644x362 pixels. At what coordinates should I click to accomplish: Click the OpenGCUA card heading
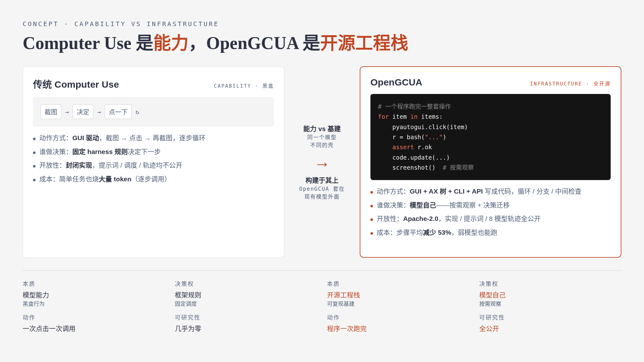[396, 82]
